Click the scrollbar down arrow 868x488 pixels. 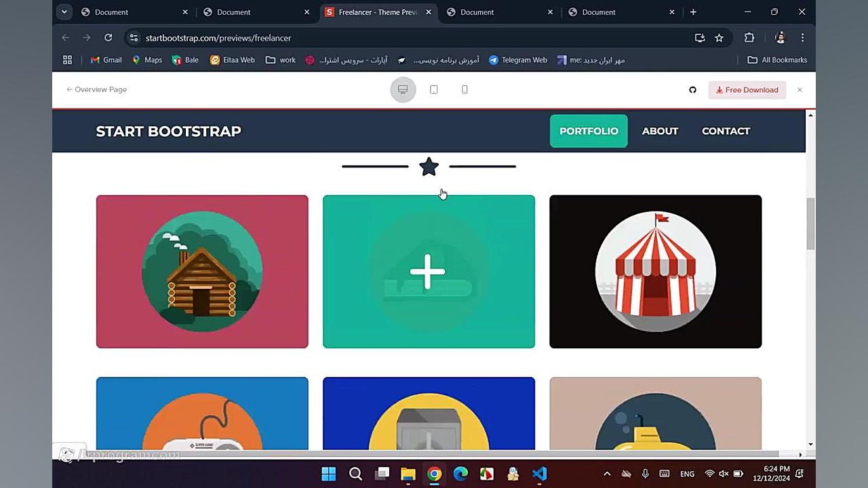click(810, 444)
